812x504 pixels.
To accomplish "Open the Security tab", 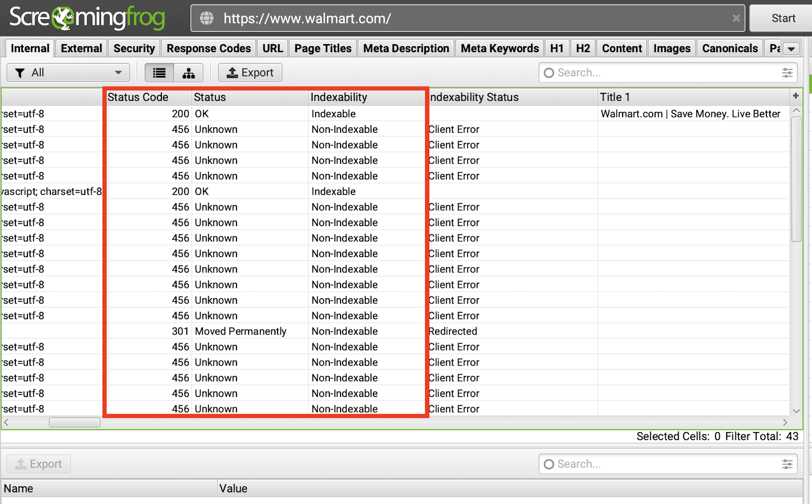I will [134, 49].
